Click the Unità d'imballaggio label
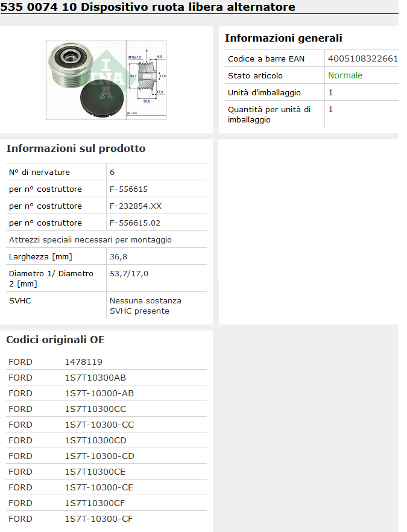The height and width of the screenshot is (532, 407). click(264, 93)
